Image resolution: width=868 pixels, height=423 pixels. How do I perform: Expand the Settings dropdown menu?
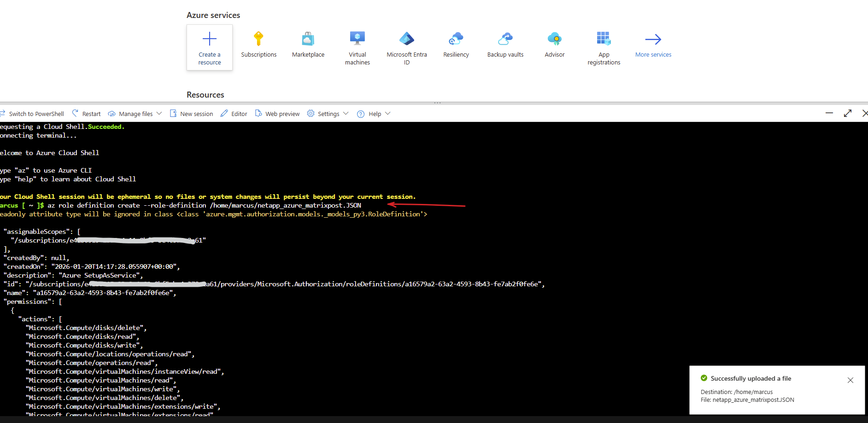point(328,114)
